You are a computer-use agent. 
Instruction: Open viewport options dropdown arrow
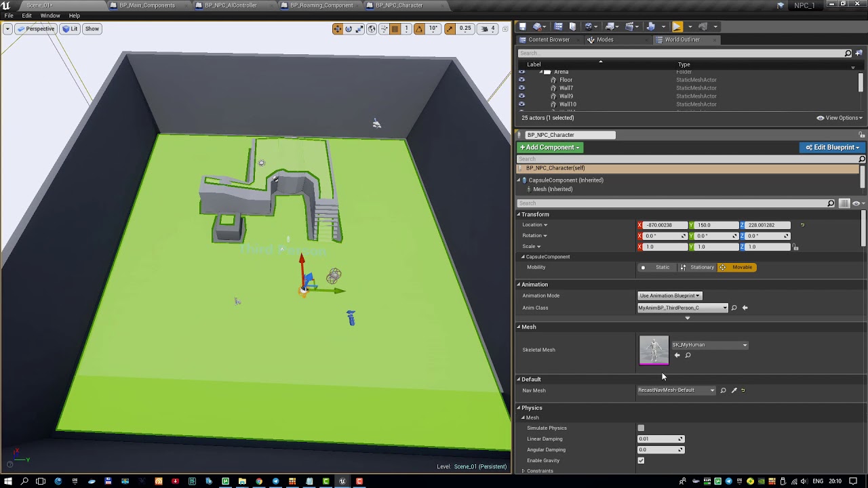[x=7, y=28]
